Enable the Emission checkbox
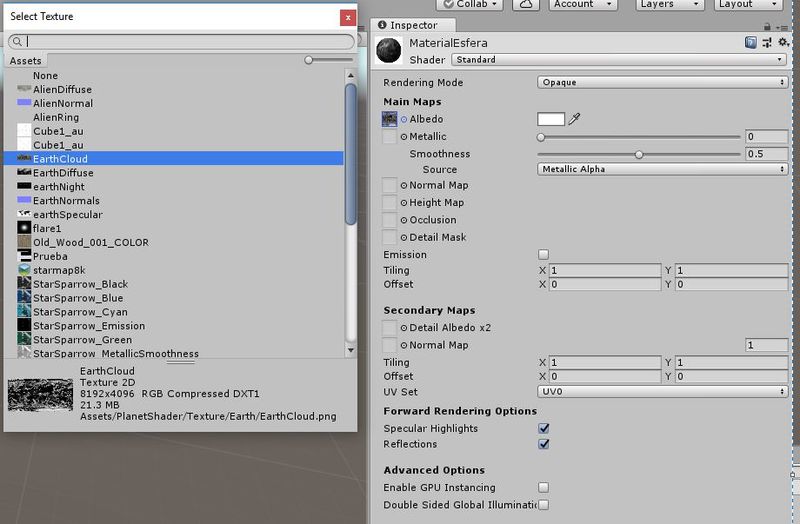This screenshot has height=524, width=800. coord(543,254)
